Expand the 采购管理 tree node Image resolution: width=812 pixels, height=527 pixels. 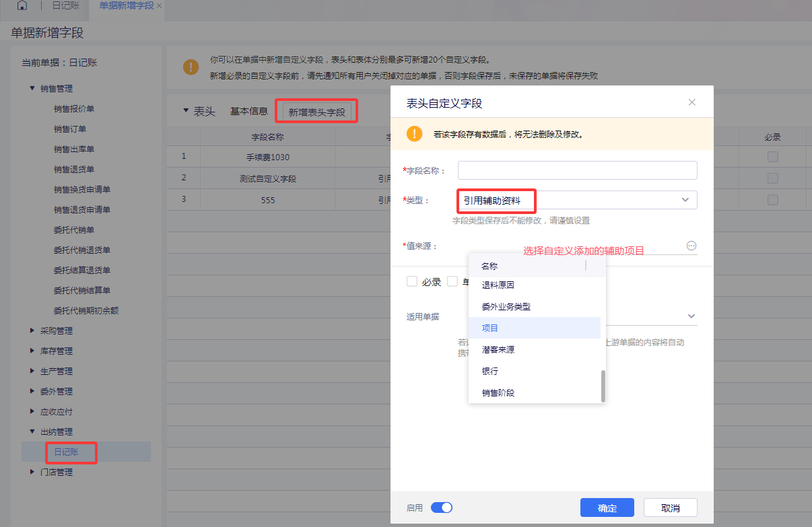[x=32, y=330]
